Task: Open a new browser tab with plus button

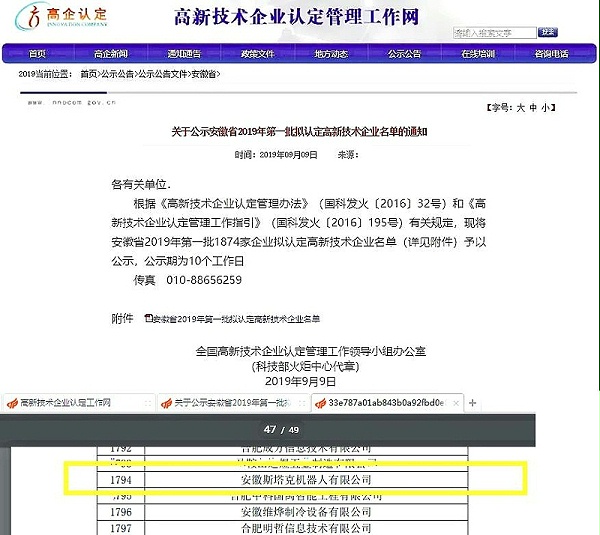Action: click(x=473, y=403)
